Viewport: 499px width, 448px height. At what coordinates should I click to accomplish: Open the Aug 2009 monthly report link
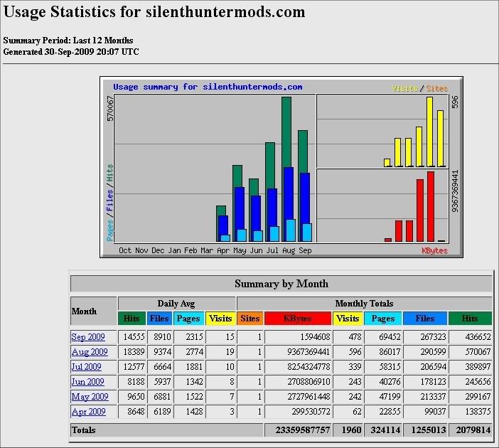[x=90, y=352]
